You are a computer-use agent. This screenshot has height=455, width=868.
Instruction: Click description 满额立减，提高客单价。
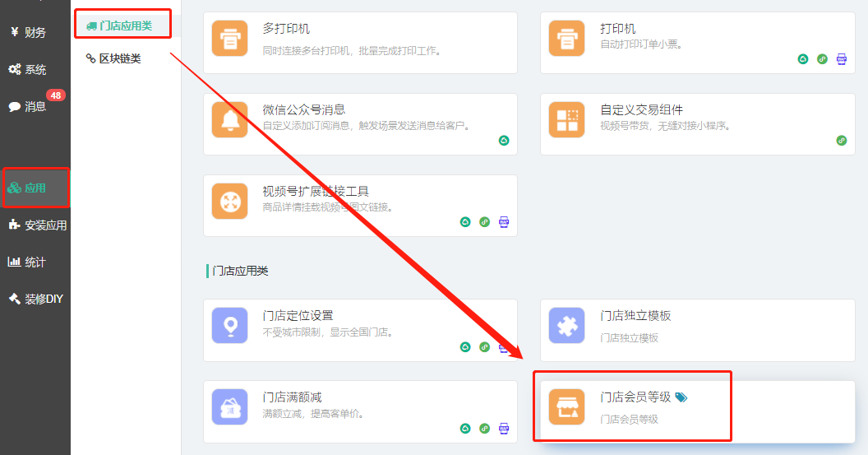[313, 413]
